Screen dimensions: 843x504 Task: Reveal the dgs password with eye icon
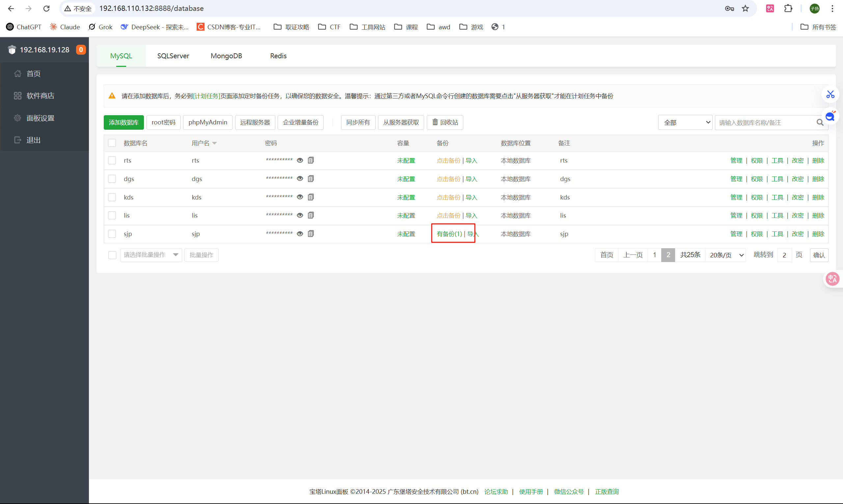coord(300,179)
